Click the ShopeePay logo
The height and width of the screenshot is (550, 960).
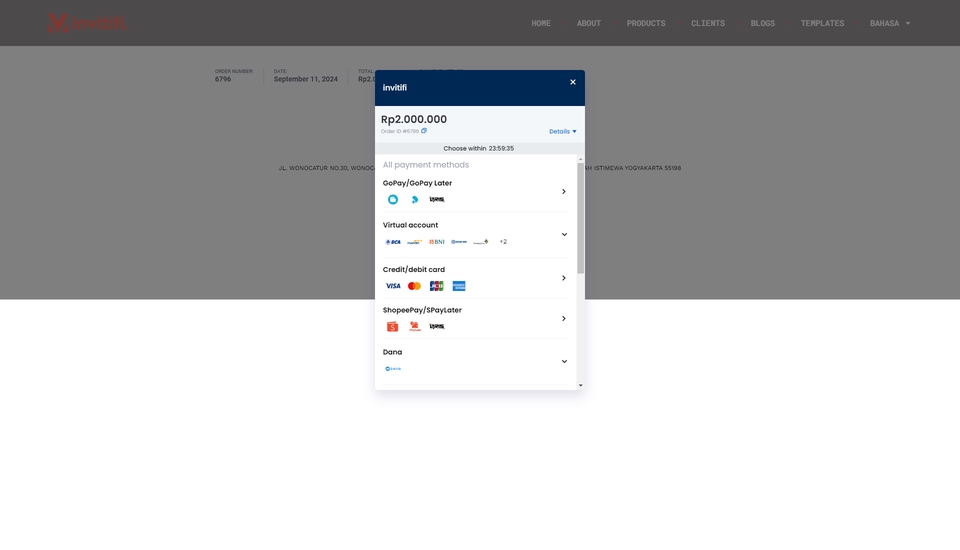point(392,326)
